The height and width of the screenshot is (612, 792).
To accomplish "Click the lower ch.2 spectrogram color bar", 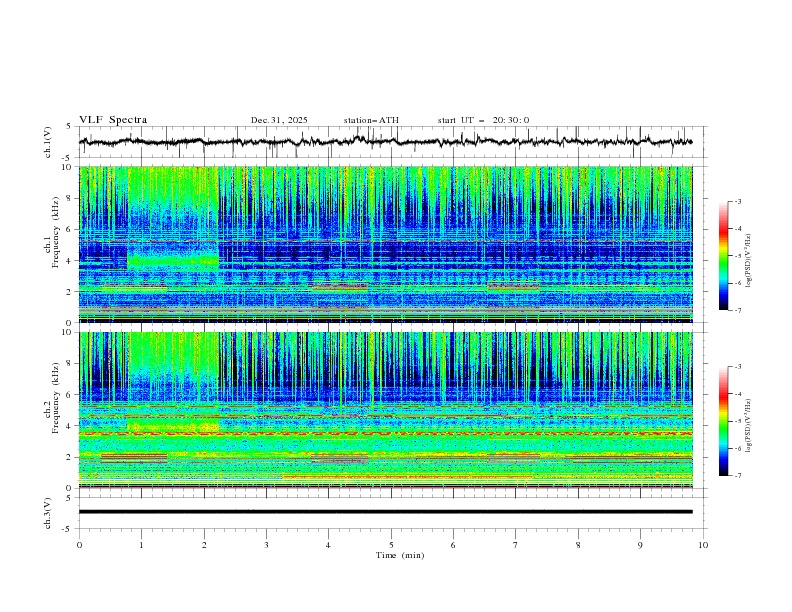I will pyautogui.click(x=723, y=421).
